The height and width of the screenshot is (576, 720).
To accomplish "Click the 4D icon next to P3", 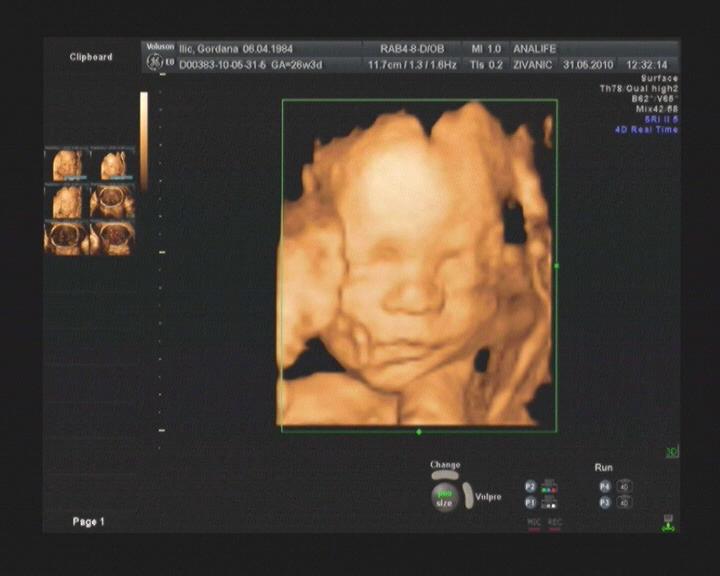I will [624, 502].
